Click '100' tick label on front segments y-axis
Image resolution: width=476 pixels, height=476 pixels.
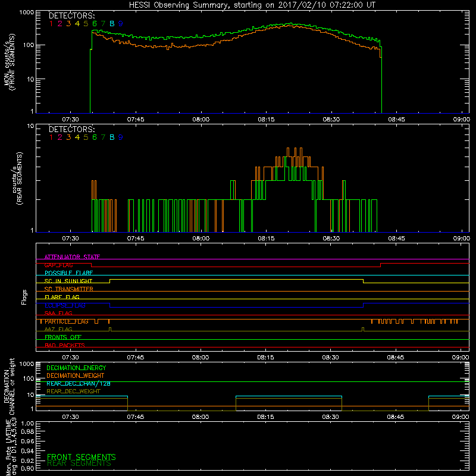(29, 45)
